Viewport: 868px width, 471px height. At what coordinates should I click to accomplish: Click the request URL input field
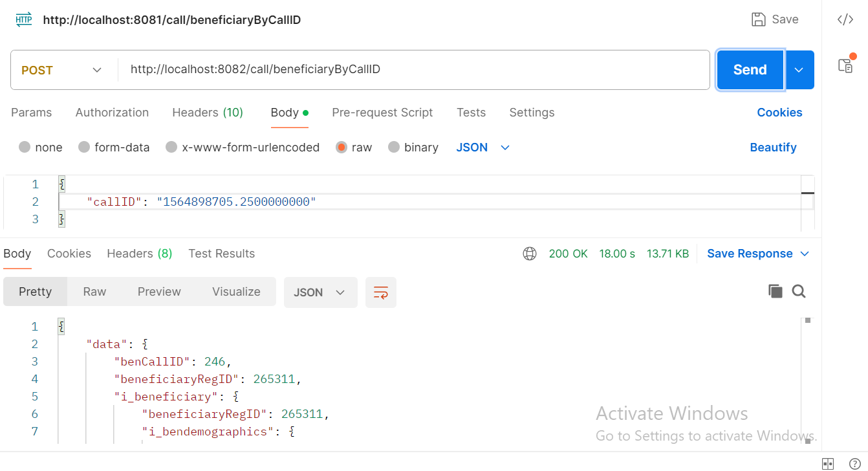[414, 70]
